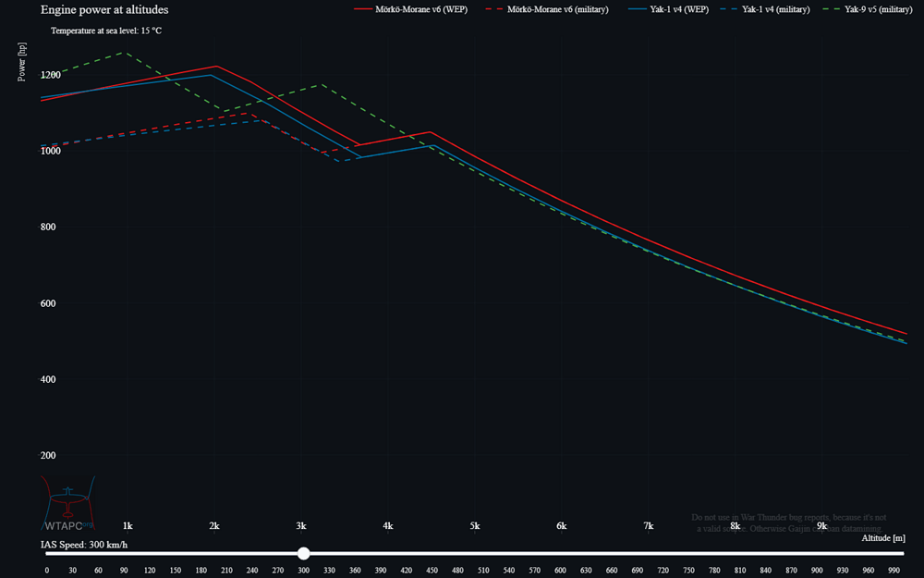The width and height of the screenshot is (924, 578).
Task: Click the "Altitude [m]" x-axis title
Action: [883, 538]
